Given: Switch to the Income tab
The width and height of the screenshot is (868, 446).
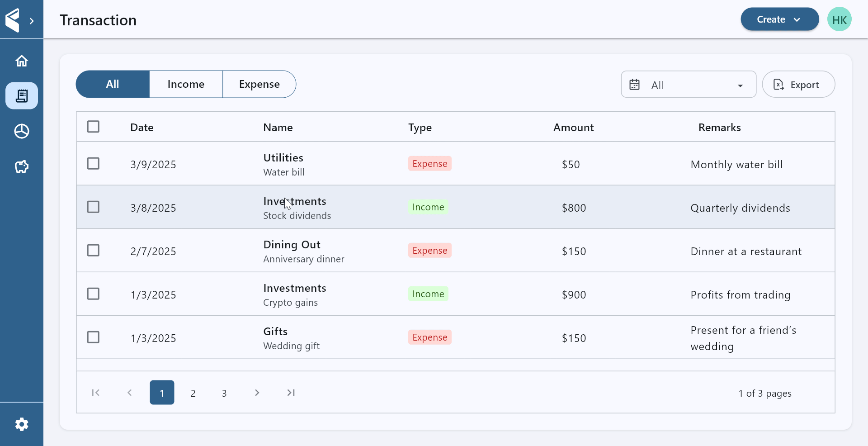Looking at the screenshot, I should click(x=186, y=84).
